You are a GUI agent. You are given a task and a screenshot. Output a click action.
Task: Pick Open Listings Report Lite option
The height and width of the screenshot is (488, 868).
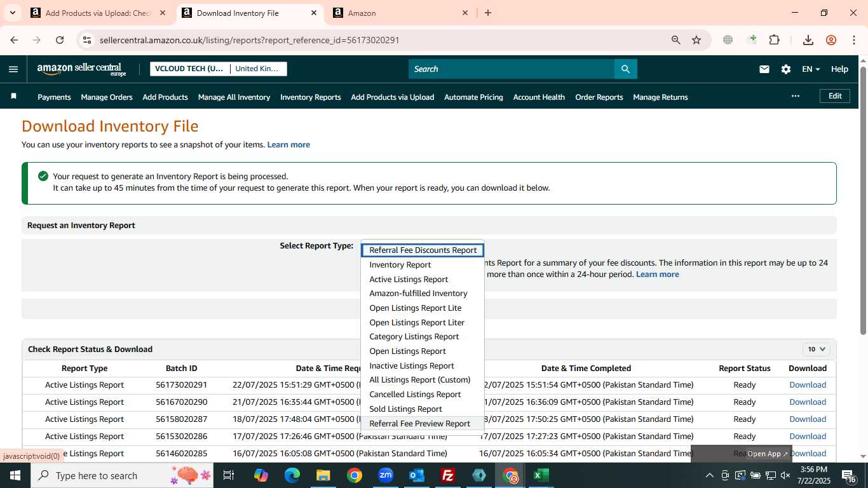click(423, 308)
